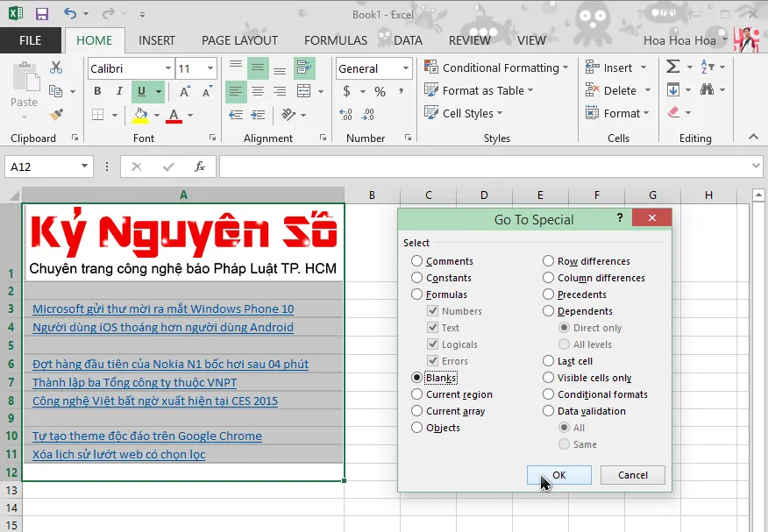Open the Calibri font name dropdown

[167, 67]
